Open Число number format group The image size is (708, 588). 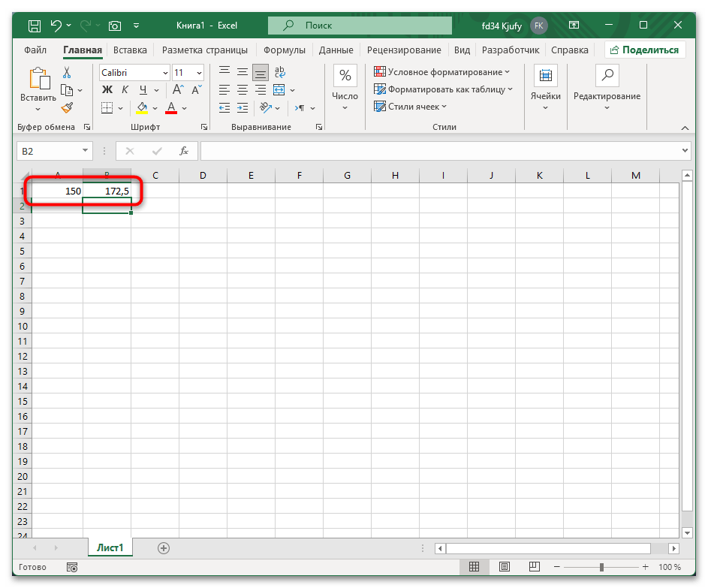pyautogui.click(x=345, y=88)
